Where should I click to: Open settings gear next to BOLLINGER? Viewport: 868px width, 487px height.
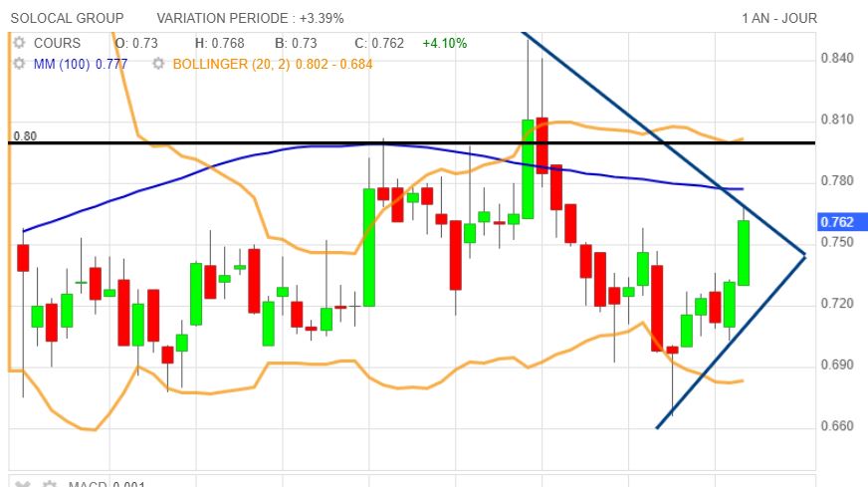pos(158,64)
